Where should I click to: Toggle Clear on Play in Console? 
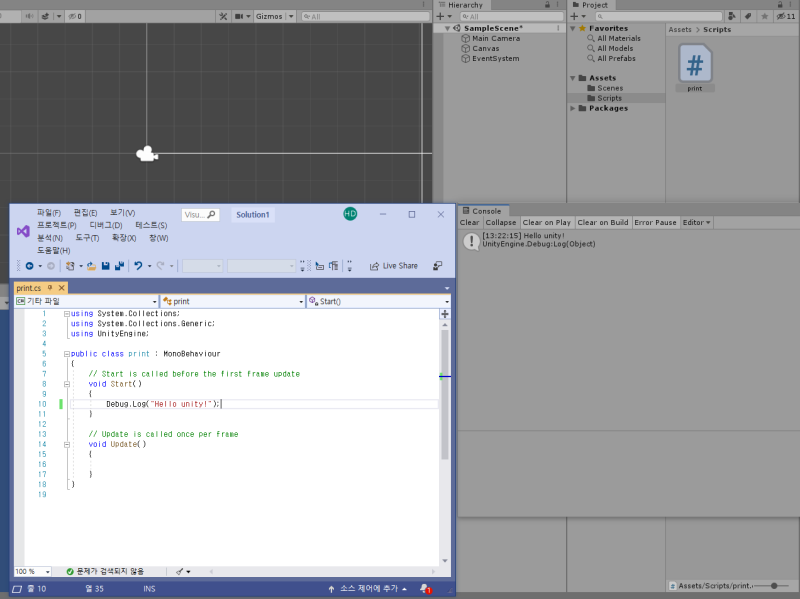tap(546, 222)
